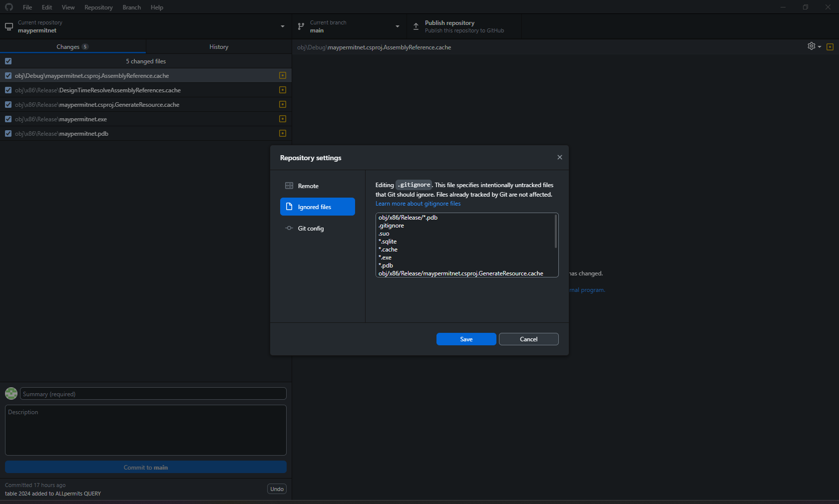Open the Current repository dropdown
This screenshot has height=504, width=839.
point(282,26)
